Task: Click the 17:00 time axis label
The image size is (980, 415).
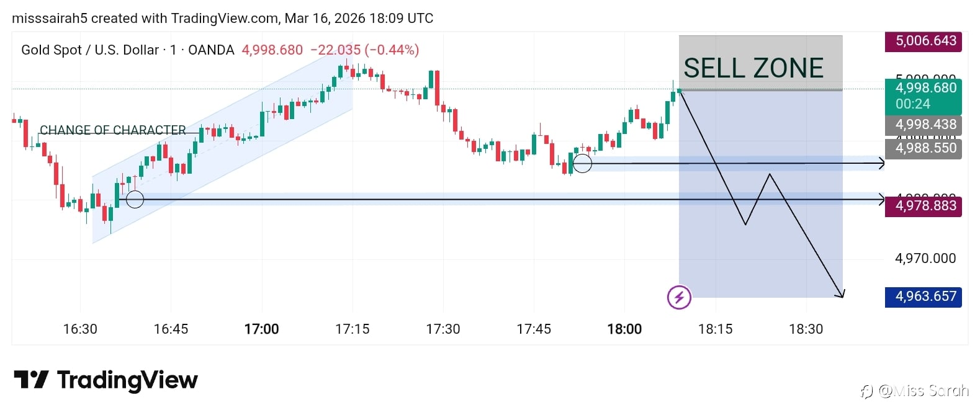Action: coord(261,329)
